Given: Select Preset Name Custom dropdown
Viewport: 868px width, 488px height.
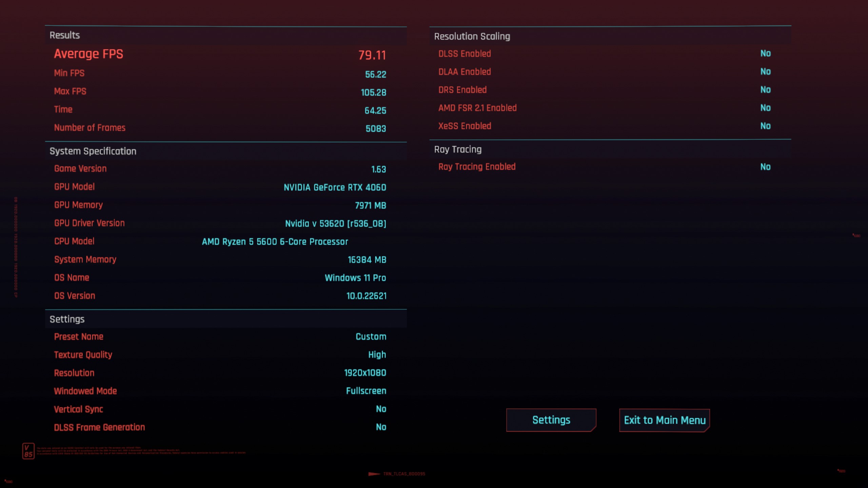Looking at the screenshot, I should (x=370, y=337).
